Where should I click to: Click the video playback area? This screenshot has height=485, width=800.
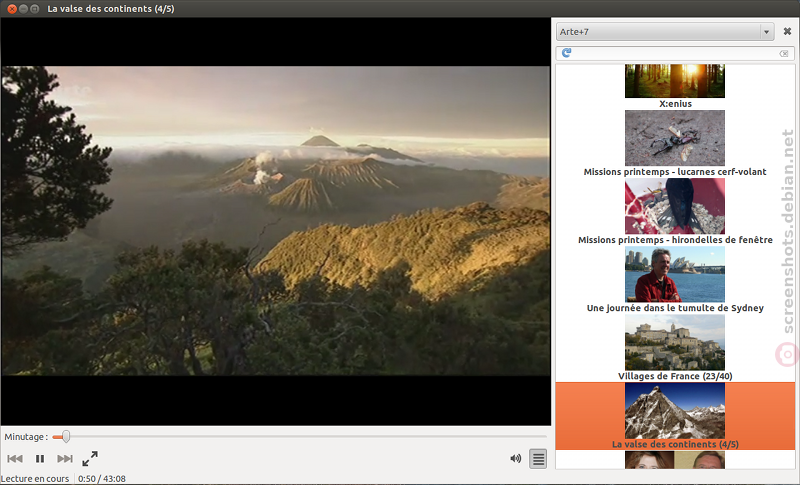click(x=276, y=221)
